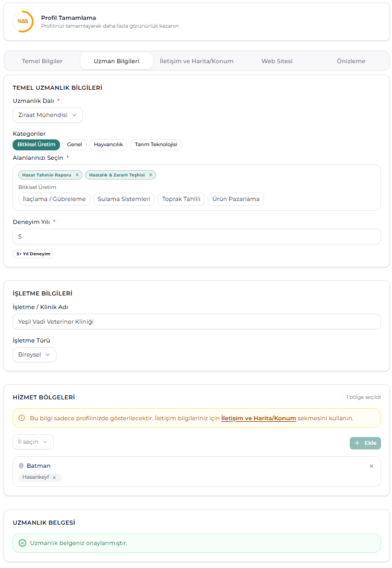Toggle the Tarım Teknolojisi category chip
This screenshot has height=568, width=392.
pyautogui.click(x=156, y=145)
